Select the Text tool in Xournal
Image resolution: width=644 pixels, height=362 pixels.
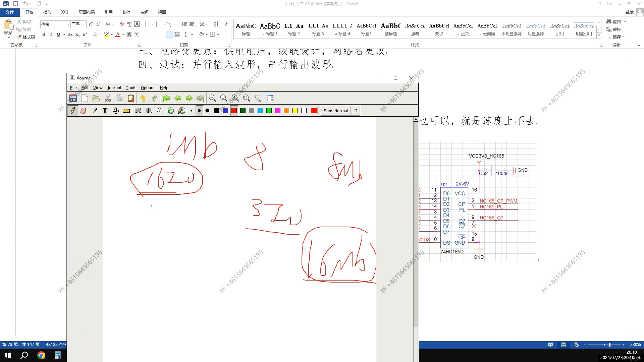105,111
